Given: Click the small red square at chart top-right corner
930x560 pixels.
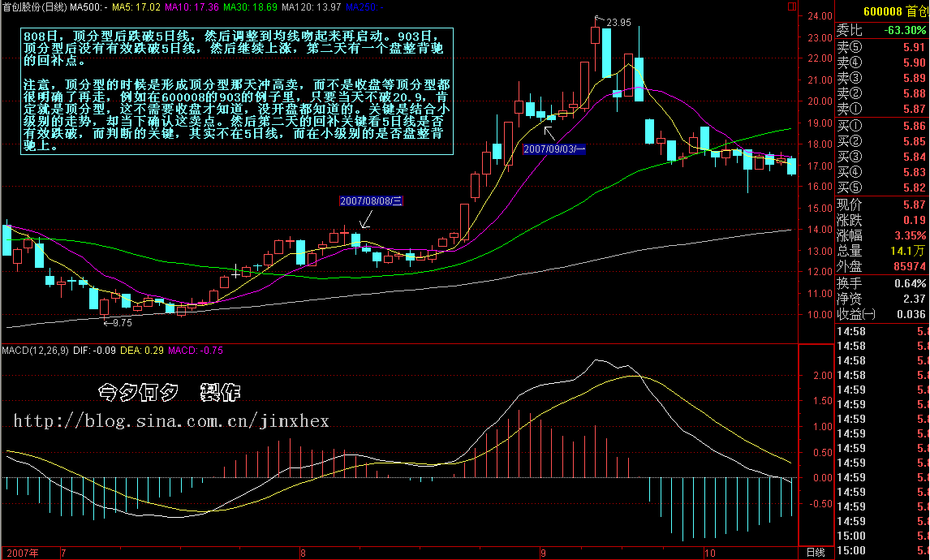Looking at the screenshot, I should (825, 6).
